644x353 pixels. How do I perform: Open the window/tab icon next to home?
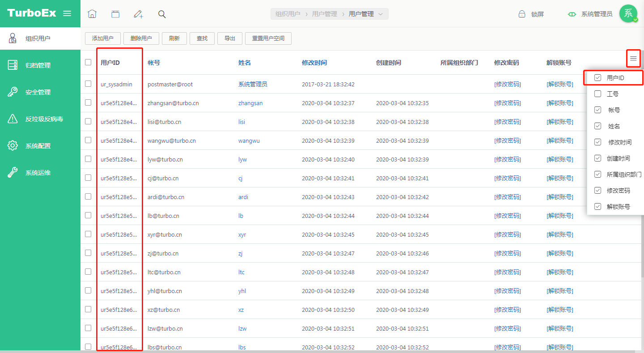pos(115,14)
